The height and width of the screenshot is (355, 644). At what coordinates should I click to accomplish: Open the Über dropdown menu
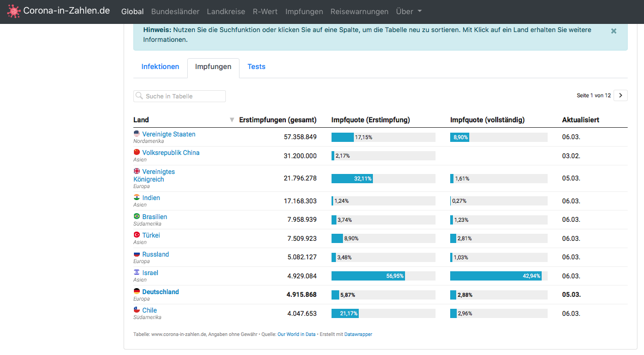[409, 11]
